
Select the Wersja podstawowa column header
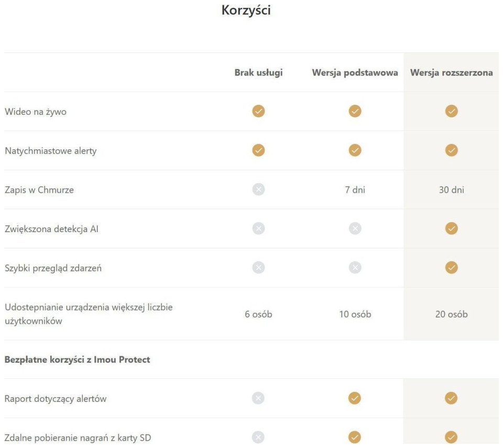pyautogui.click(x=355, y=73)
